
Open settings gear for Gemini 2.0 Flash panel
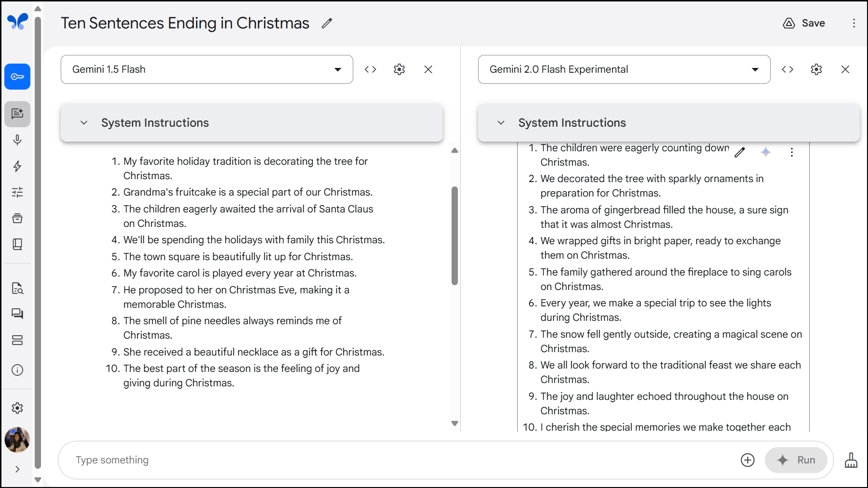(x=816, y=69)
